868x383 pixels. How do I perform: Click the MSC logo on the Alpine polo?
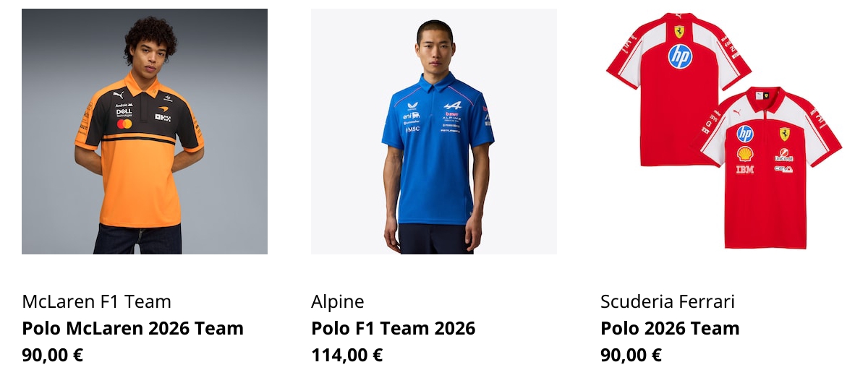(412, 129)
